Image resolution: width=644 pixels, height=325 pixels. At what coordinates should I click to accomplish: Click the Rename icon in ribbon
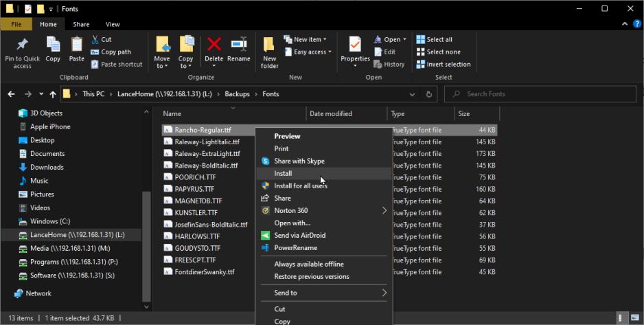239,44
